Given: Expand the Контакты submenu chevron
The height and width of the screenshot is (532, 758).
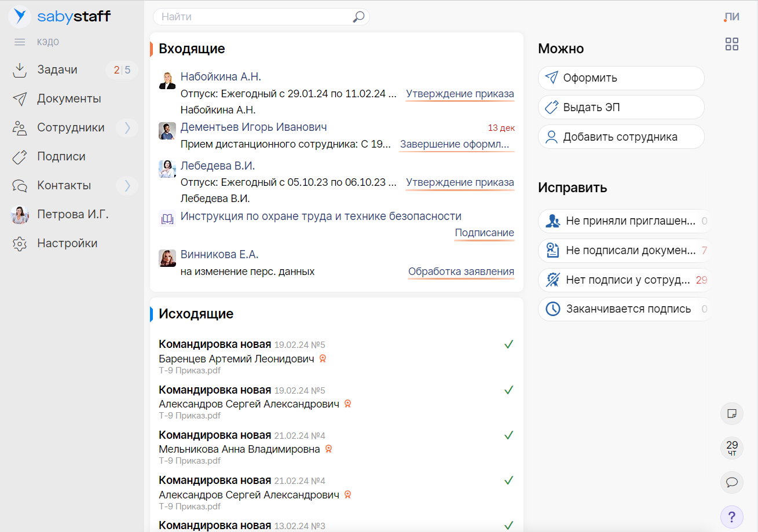Looking at the screenshot, I should pos(127,185).
